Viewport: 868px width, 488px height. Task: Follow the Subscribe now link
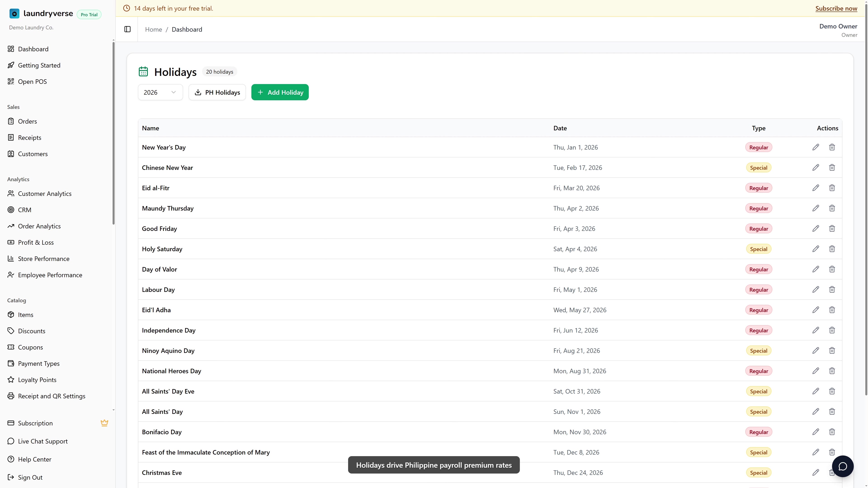[x=836, y=8]
